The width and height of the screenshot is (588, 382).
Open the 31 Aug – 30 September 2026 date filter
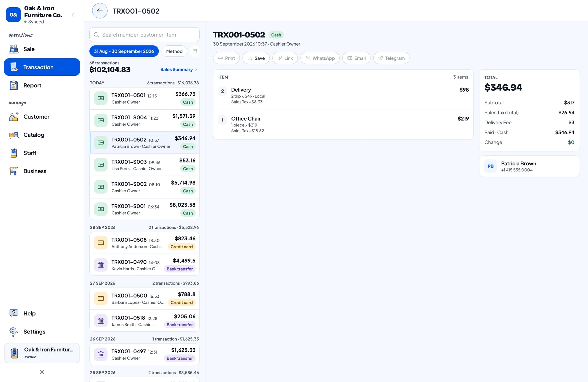[124, 51]
